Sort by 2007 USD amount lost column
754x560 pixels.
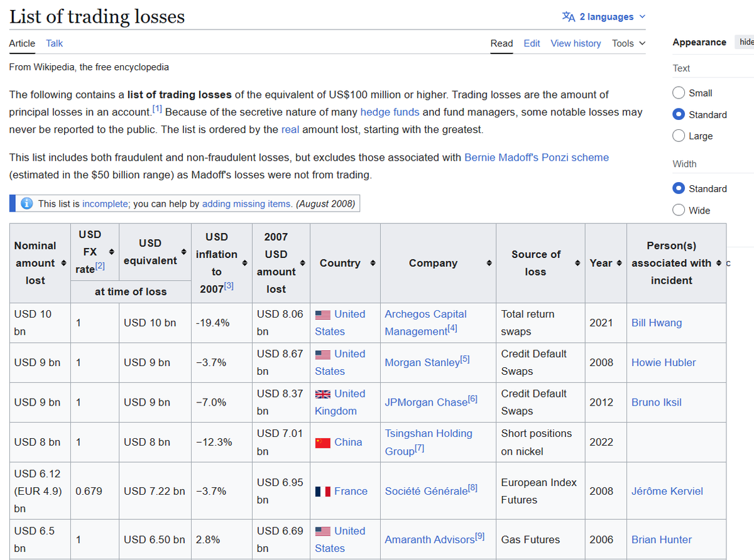coord(303,263)
